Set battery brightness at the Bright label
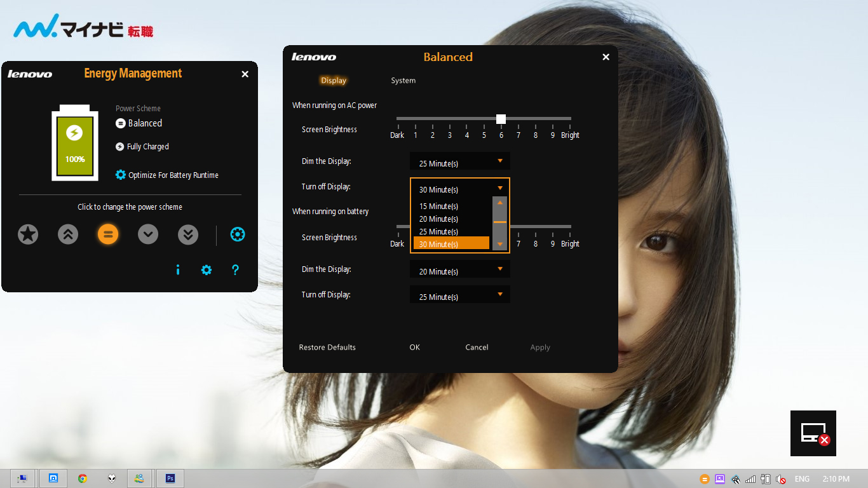 click(570, 244)
